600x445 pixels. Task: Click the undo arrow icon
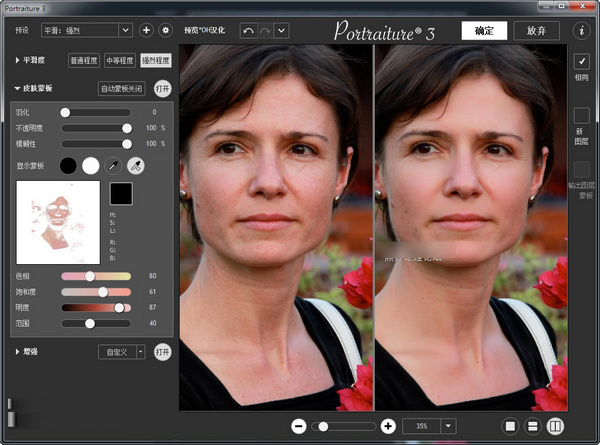click(x=248, y=30)
